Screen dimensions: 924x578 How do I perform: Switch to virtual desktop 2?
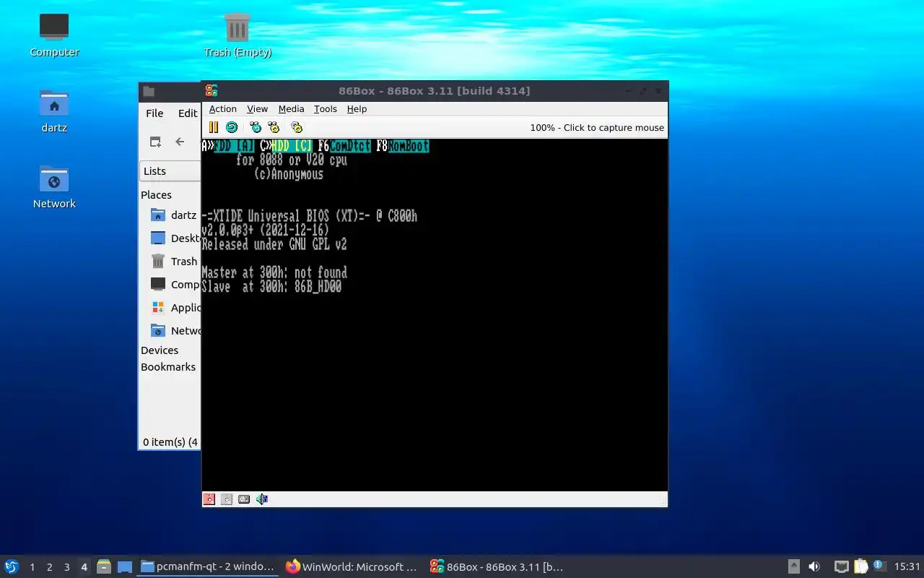pyautogui.click(x=49, y=567)
